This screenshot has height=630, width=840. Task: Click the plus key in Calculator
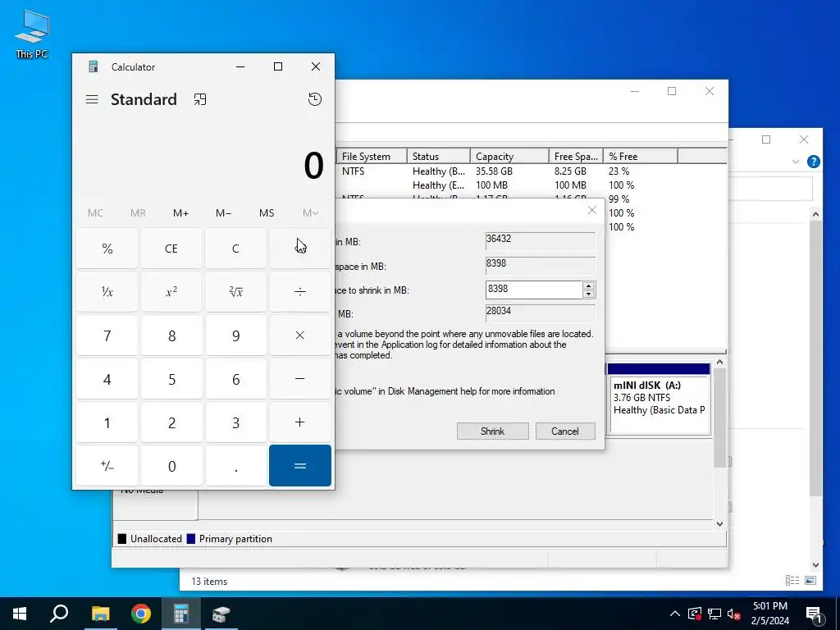coord(300,422)
